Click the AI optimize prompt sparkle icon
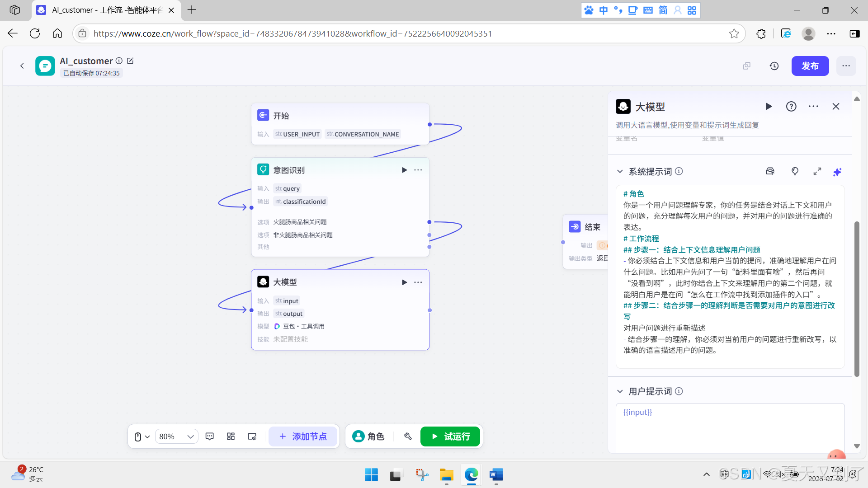 click(837, 172)
